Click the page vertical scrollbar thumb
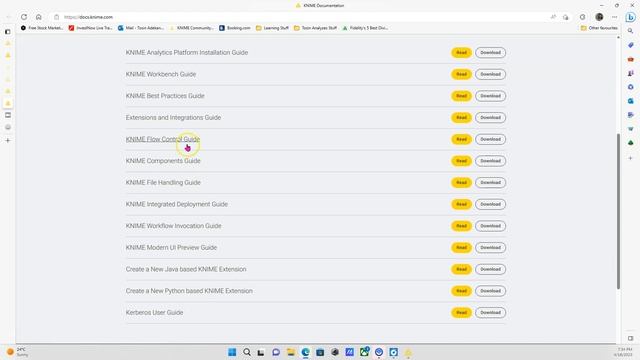Viewport: 640px width, 360px height. click(x=618, y=211)
